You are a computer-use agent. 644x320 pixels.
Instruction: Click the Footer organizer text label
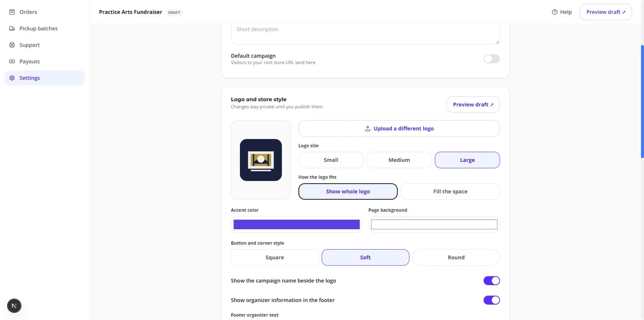(x=255, y=315)
